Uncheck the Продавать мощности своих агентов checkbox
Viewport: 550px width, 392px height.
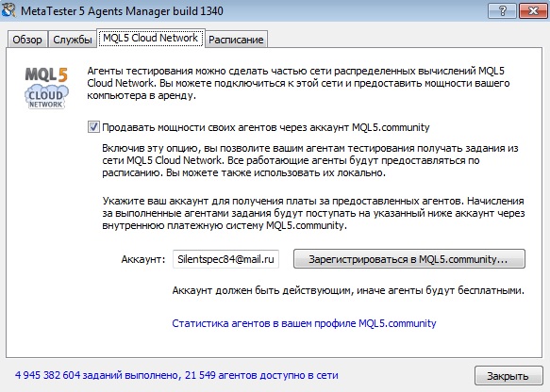click(93, 127)
